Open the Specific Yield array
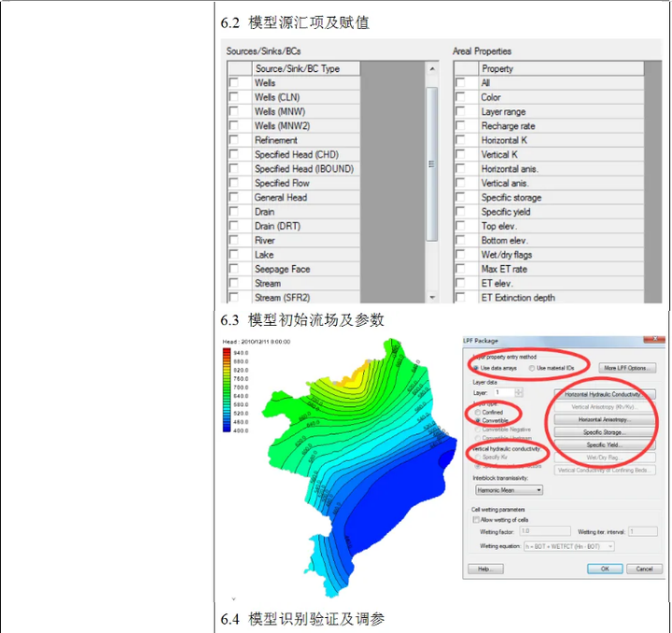 pos(604,444)
